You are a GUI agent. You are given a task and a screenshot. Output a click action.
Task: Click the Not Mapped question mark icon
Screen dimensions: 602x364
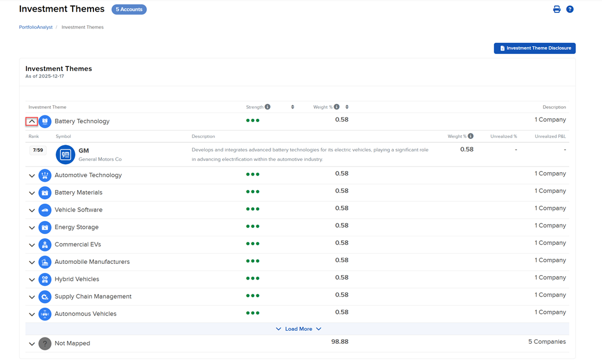45,343
